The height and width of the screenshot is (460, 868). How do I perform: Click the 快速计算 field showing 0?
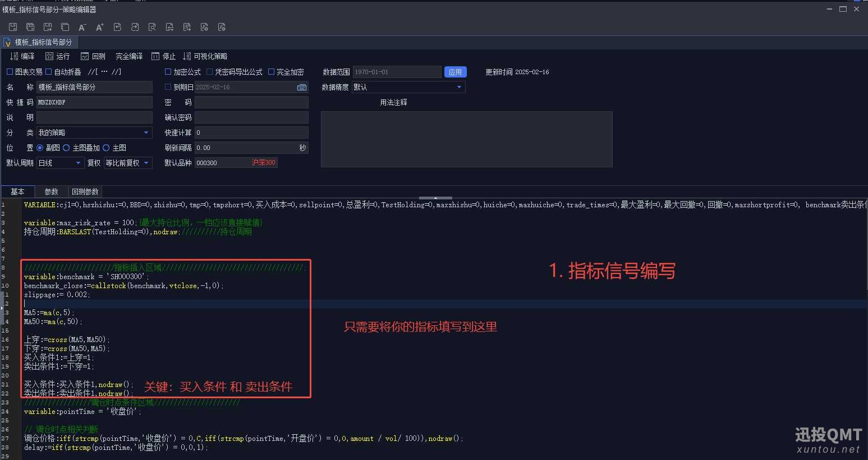click(x=251, y=133)
